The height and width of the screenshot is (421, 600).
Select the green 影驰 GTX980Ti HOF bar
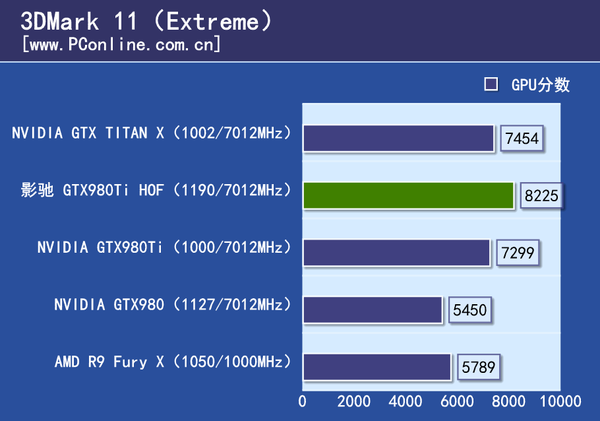408,196
